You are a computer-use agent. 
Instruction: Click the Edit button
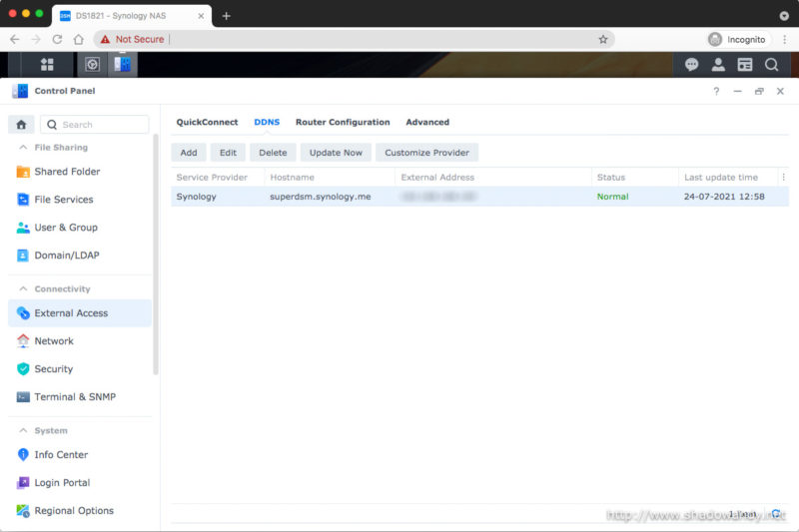coord(228,153)
